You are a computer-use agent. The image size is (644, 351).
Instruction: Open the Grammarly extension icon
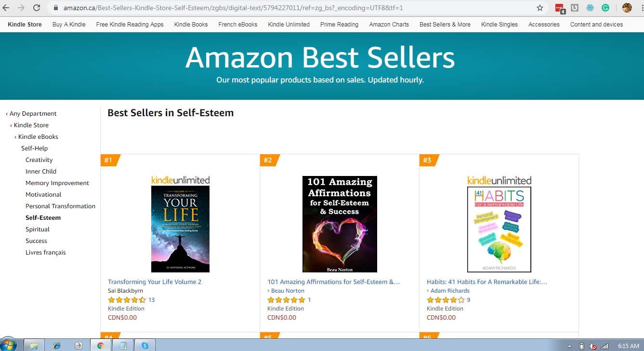(606, 8)
